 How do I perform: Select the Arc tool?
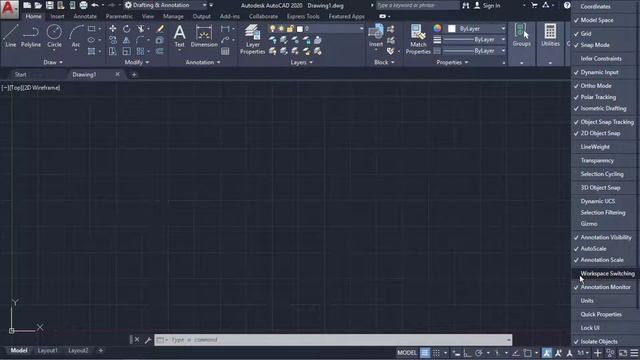[76, 36]
